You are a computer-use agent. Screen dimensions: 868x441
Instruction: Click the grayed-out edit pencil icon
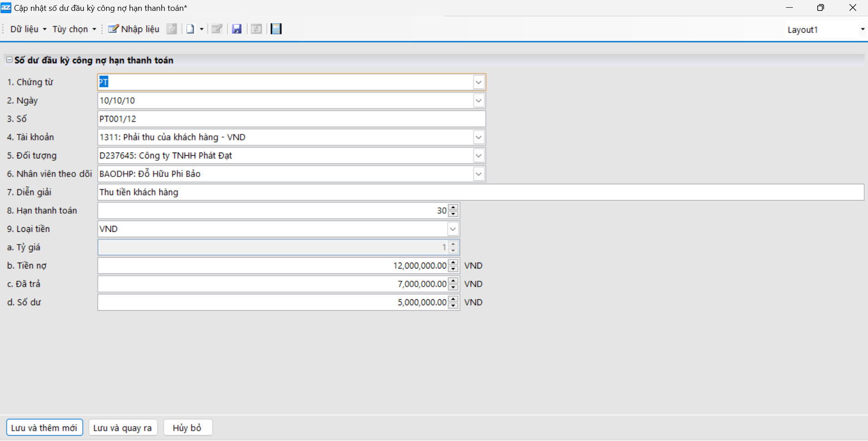pyautogui.click(x=217, y=29)
